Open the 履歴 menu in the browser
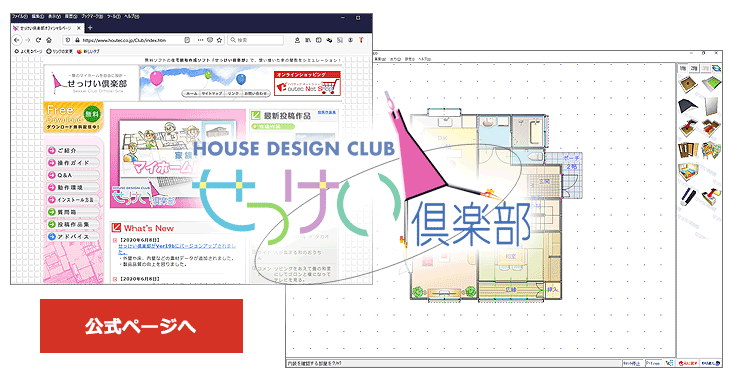Viewport: 730px width, 375px height. [x=71, y=16]
